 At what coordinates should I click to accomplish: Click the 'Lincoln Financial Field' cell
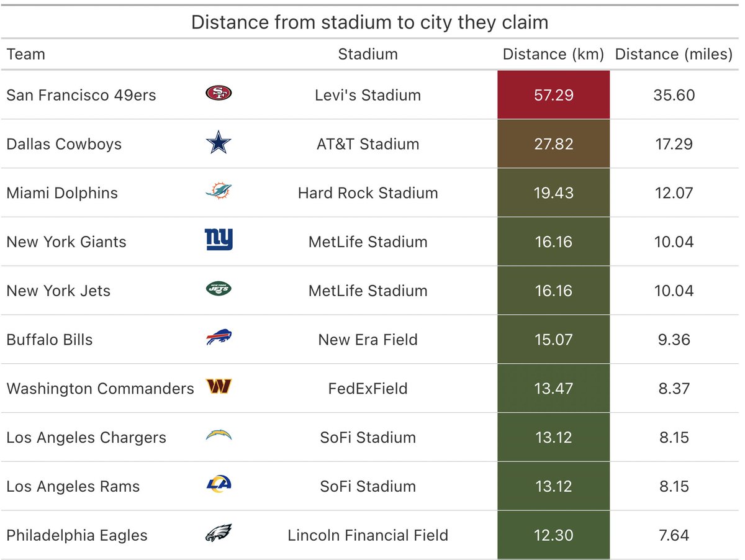point(368,535)
